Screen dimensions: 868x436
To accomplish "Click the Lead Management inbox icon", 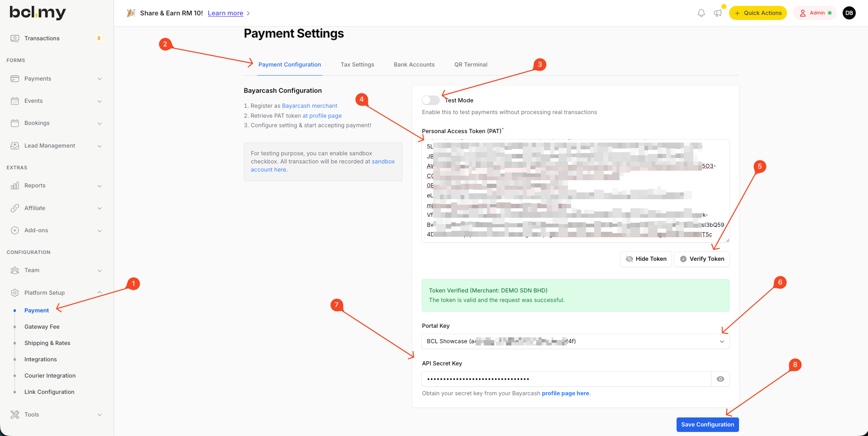I will point(15,146).
